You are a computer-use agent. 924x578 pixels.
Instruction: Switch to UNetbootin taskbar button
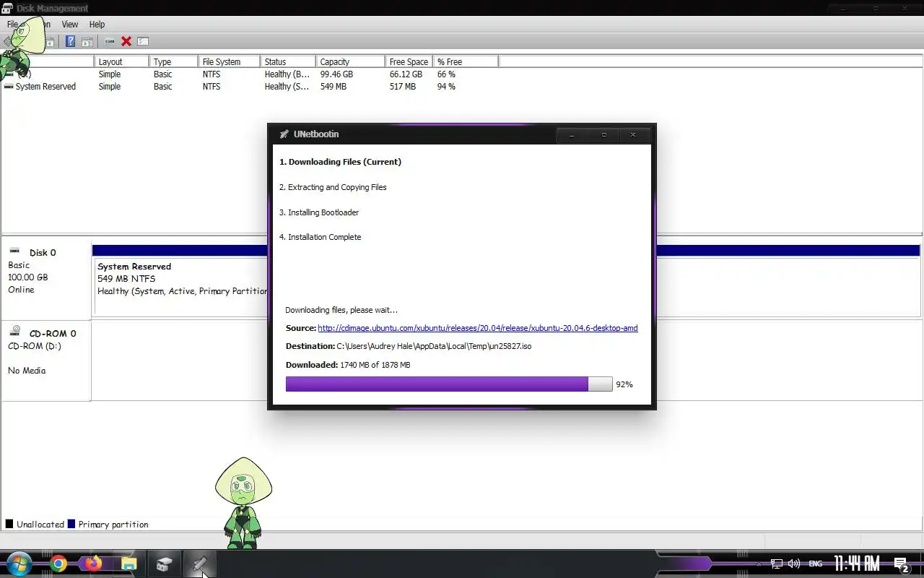[199, 564]
